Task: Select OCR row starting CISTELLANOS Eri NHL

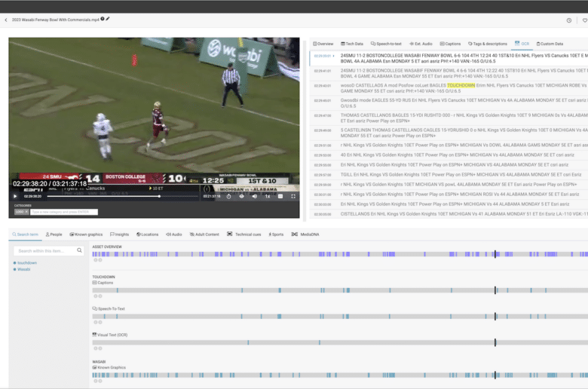Action: tap(449, 214)
